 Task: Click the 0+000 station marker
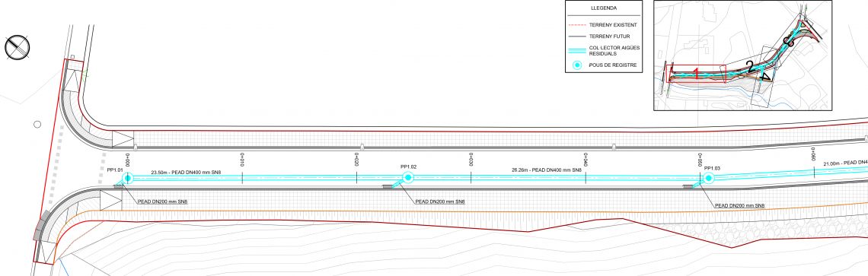point(128,160)
